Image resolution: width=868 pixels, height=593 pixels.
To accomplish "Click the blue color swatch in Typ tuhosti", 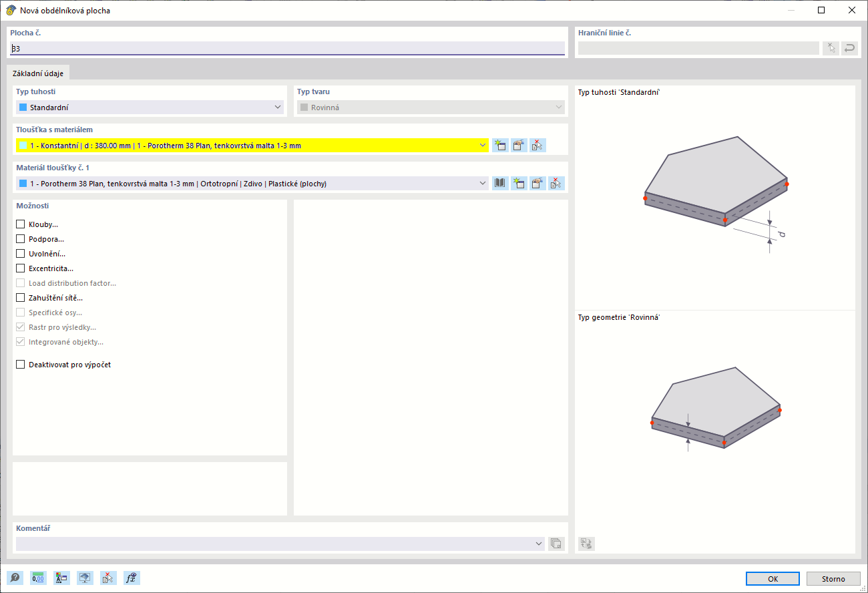I will 23,108.
